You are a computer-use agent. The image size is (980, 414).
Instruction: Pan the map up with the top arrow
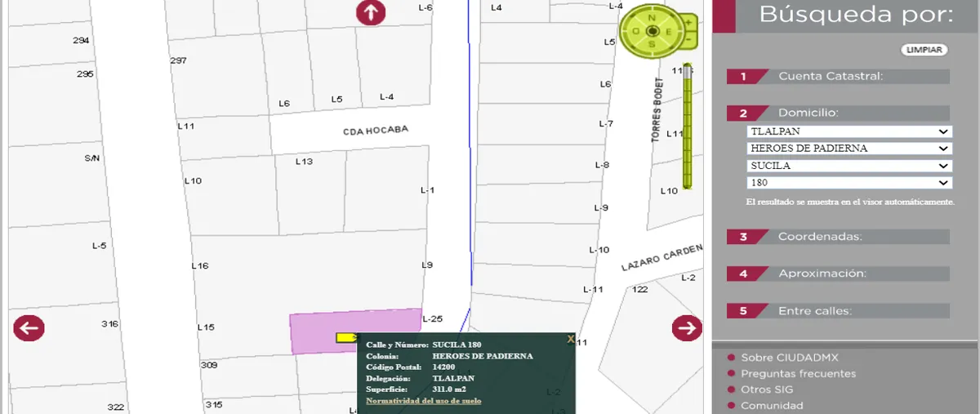click(x=371, y=12)
